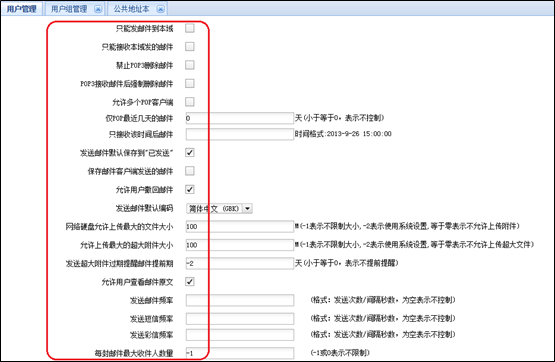Focus the 每封邮件最大收件人数量 field

coord(240,353)
